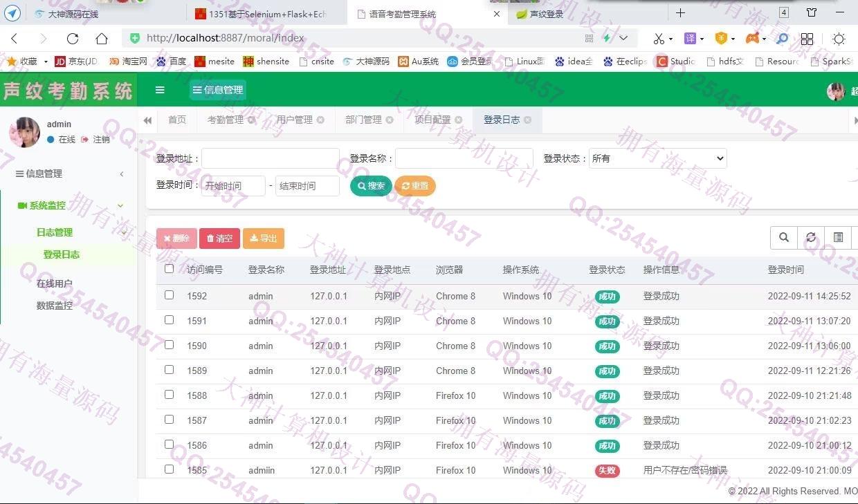858x504 pixels.
Task: Check the select-all checkbox in table header
Action: [x=170, y=269]
